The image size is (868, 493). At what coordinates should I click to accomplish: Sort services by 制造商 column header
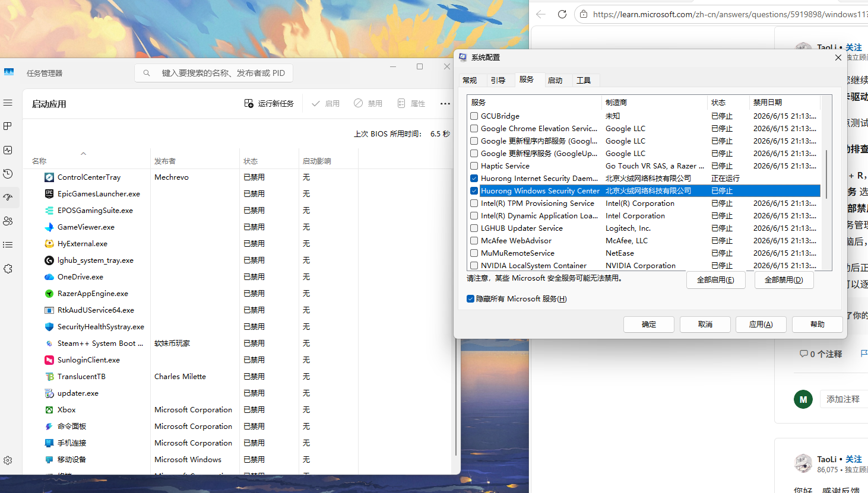pyautogui.click(x=654, y=103)
